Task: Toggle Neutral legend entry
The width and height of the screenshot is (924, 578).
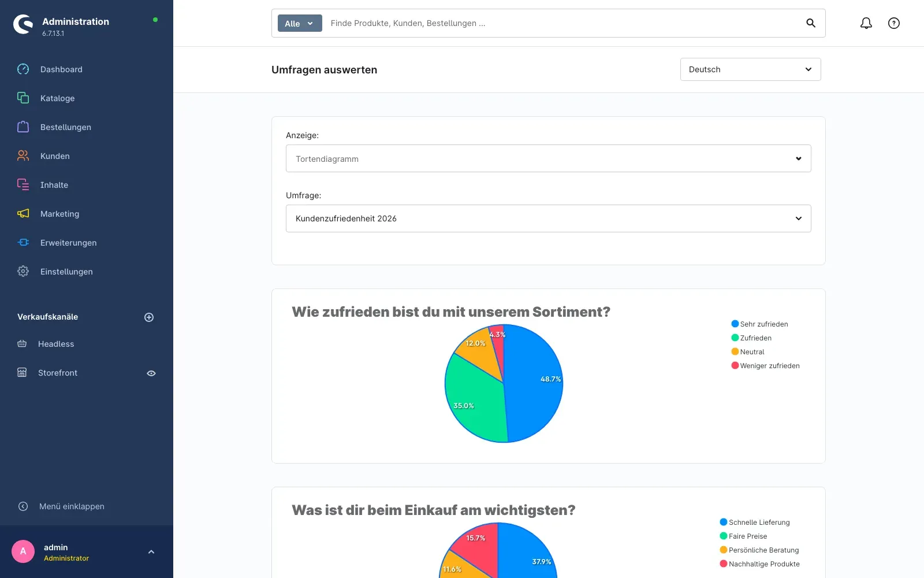Action: 748,352
